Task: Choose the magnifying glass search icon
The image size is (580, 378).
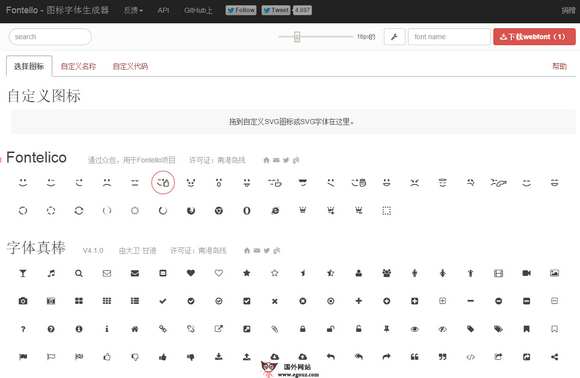Action: 79,273
